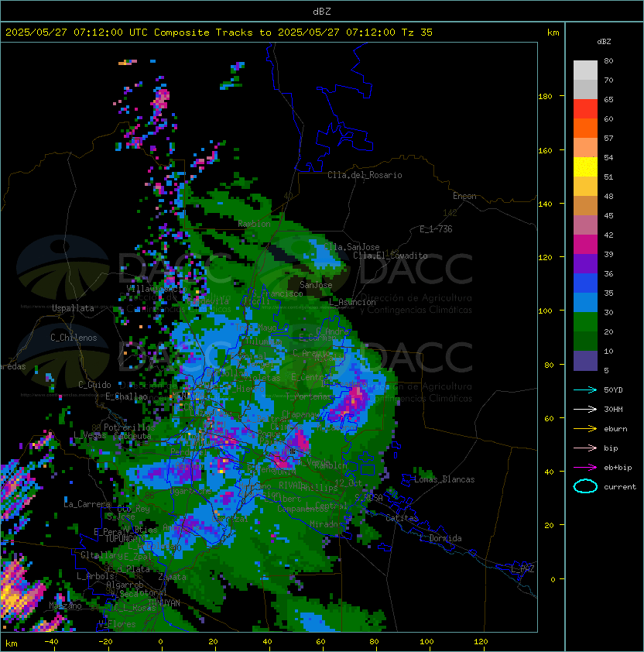The image size is (644, 652).
Task: Select the magenta 42–39 dBZ swatch
Action: 585,245
